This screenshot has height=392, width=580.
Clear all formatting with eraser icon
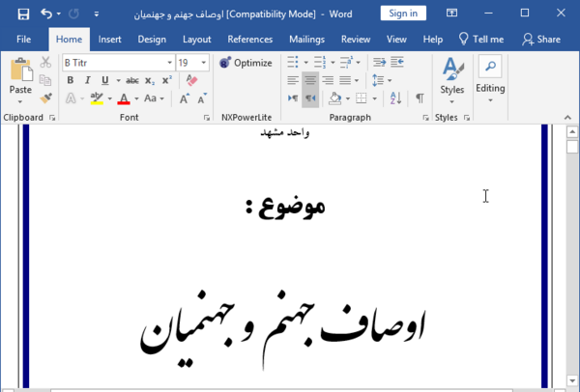191,80
